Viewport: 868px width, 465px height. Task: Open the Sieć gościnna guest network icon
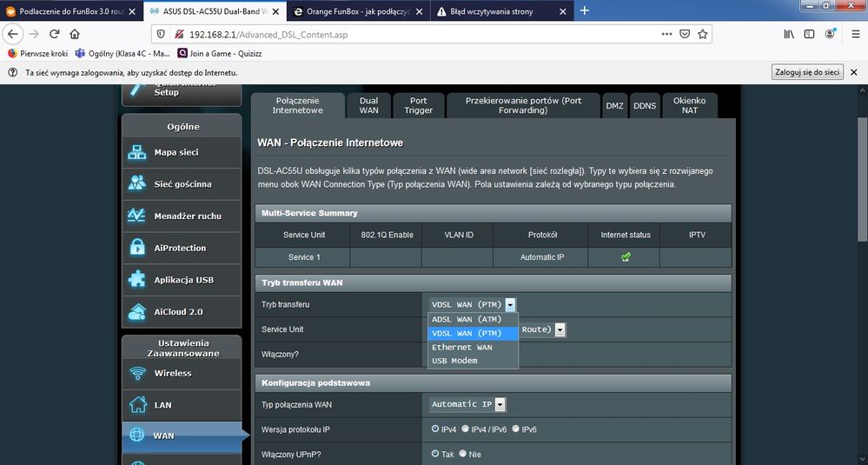pyautogui.click(x=136, y=183)
